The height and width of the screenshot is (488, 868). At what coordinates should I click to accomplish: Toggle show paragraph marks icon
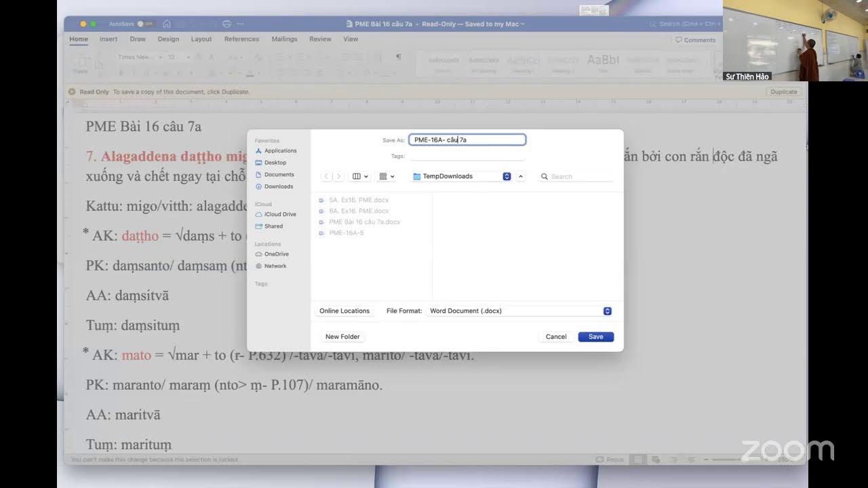coord(398,57)
